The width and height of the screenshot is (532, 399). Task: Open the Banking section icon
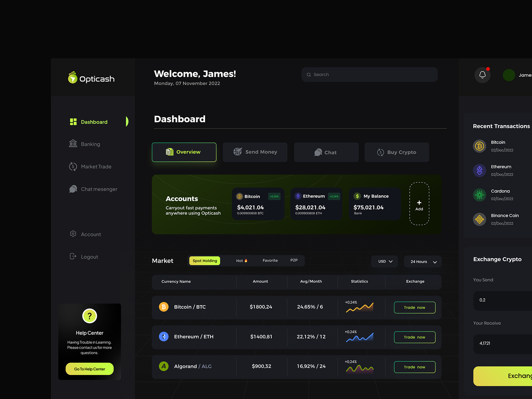click(73, 144)
